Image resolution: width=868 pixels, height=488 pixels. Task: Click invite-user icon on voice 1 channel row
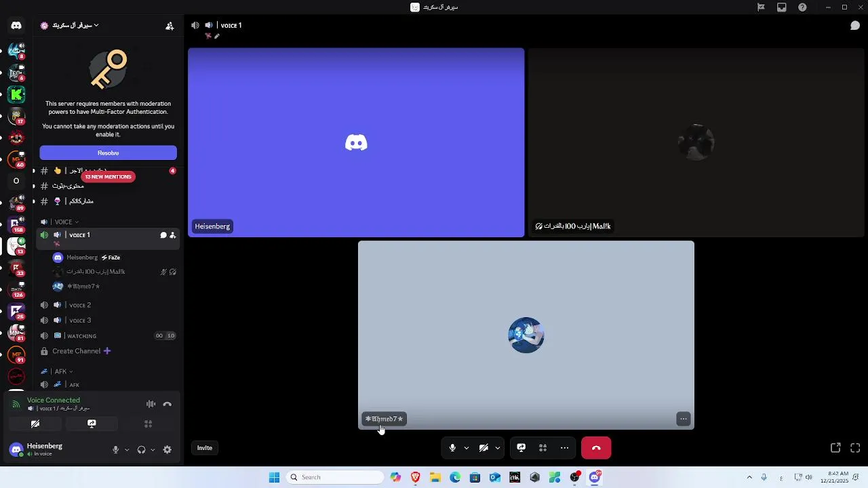click(172, 235)
